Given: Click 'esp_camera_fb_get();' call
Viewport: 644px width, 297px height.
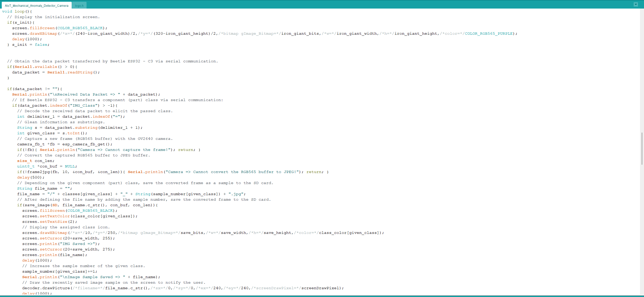Looking at the screenshot, I should pos(87,144).
